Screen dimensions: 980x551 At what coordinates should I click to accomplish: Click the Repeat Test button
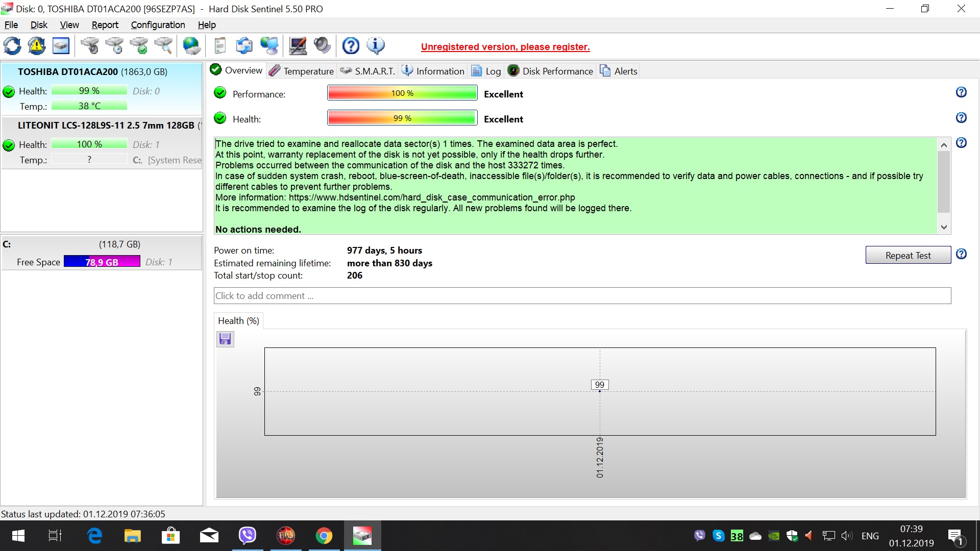(908, 256)
